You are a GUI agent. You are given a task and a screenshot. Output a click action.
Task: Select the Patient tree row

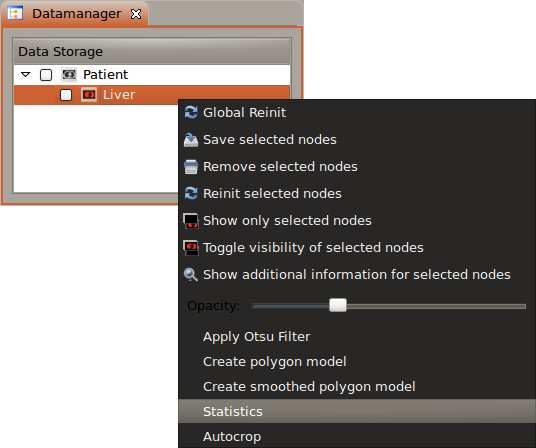coord(152,74)
